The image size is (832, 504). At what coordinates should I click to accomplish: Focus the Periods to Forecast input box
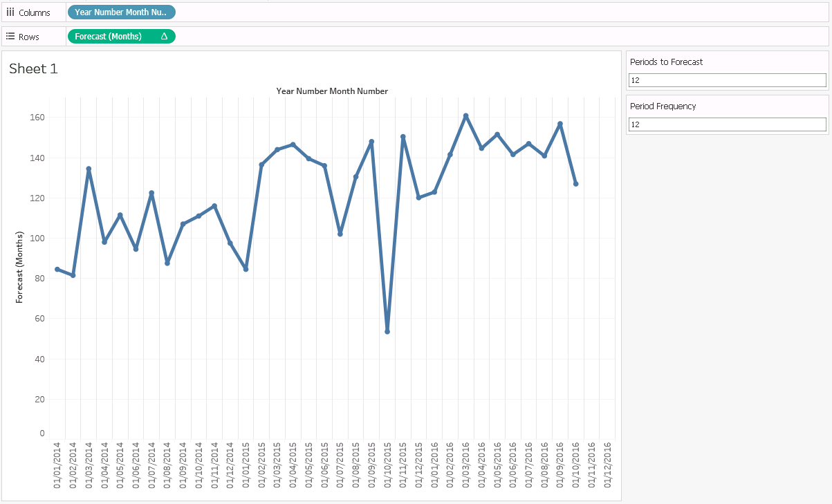(728, 80)
